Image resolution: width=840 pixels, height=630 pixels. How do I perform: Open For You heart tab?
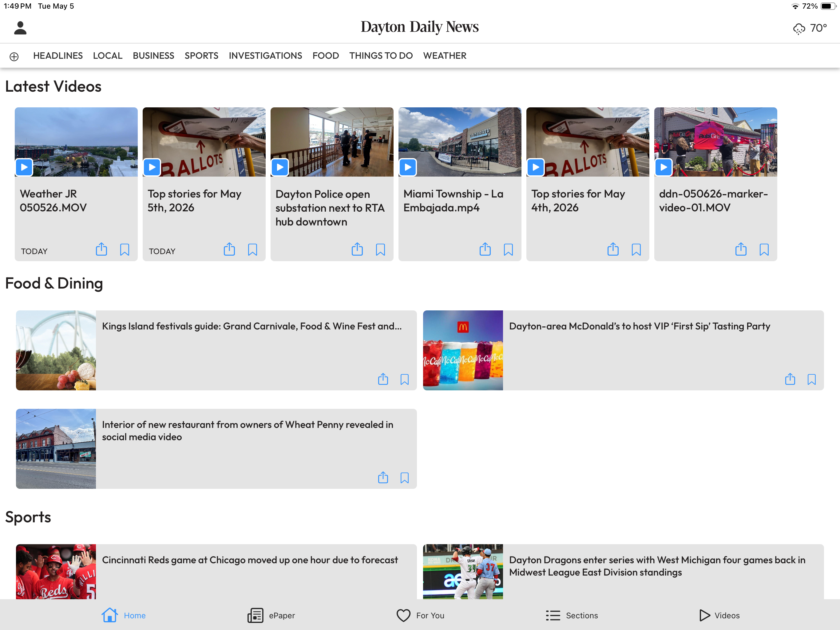point(420,615)
